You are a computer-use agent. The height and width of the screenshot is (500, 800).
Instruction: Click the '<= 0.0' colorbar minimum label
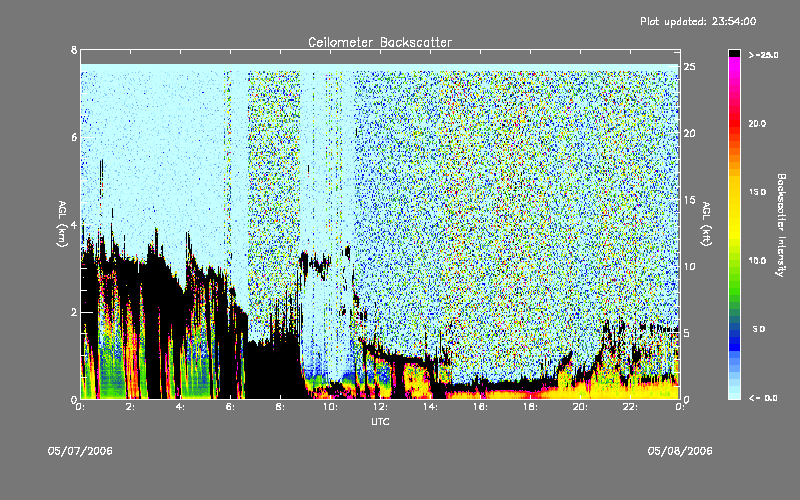pyautogui.click(x=763, y=398)
